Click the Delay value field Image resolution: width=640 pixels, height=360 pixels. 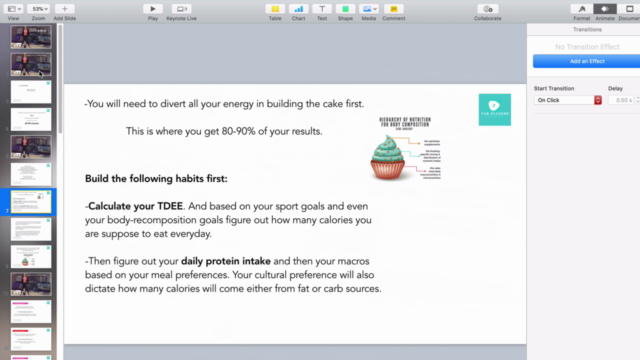(x=621, y=100)
